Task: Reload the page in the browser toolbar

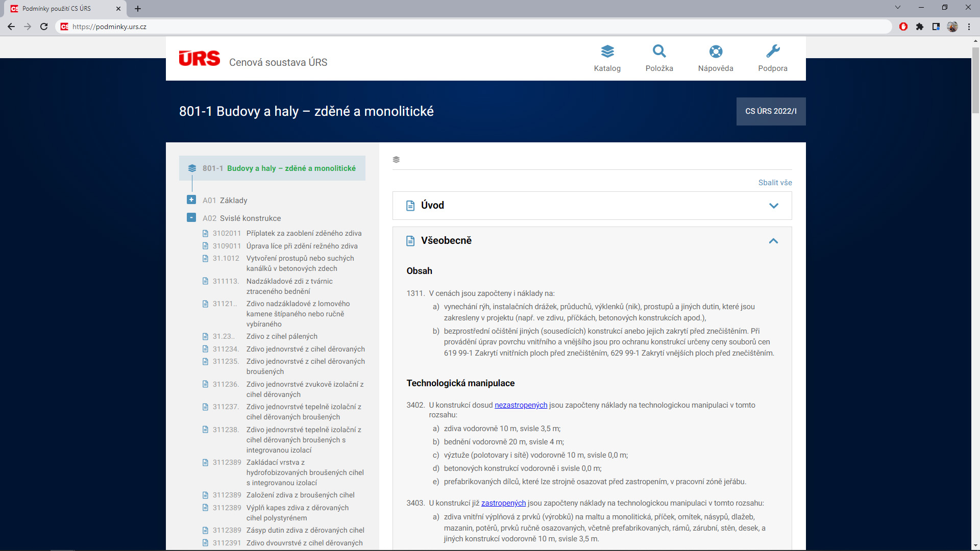Action: (x=44, y=27)
